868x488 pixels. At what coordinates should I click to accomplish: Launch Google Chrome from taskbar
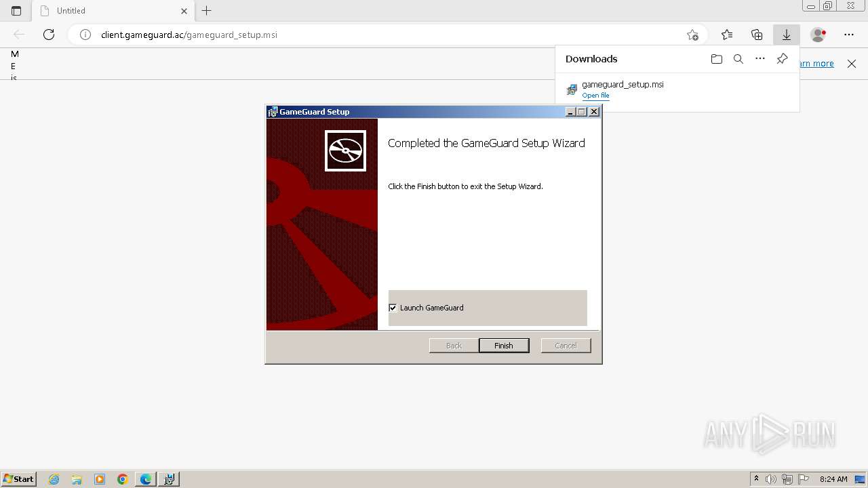click(123, 479)
